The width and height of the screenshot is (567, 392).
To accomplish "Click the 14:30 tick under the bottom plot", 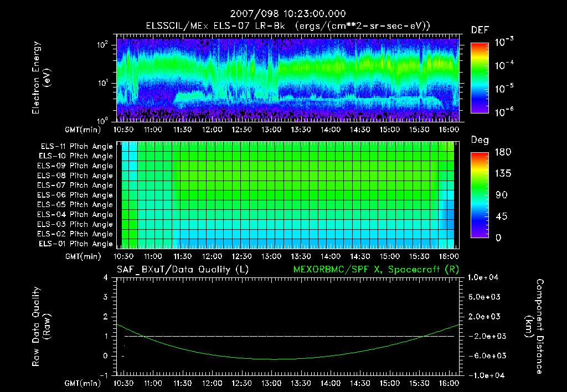I will 360,383.
